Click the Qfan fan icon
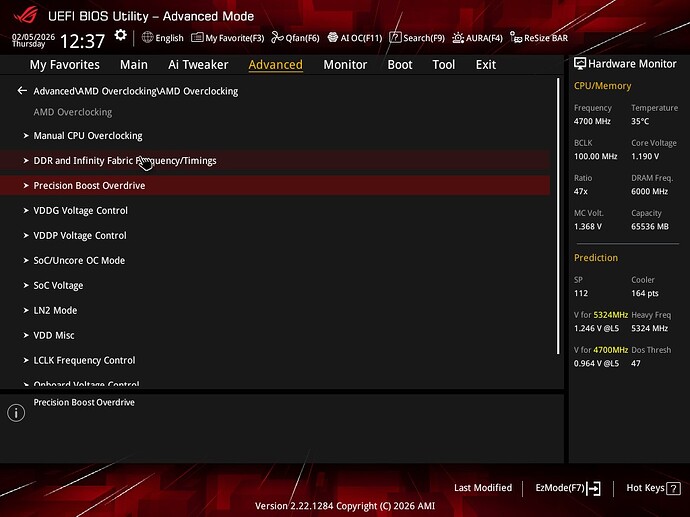 coord(277,37)
